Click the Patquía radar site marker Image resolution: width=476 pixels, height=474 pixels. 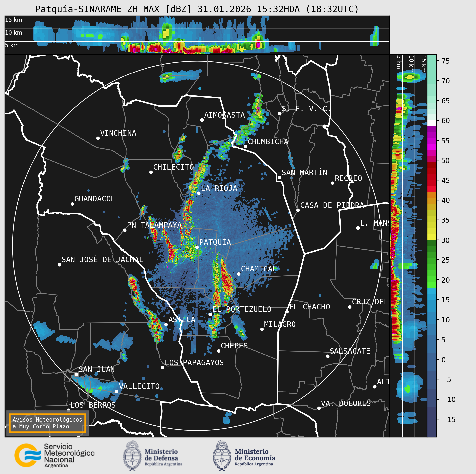click(197, 247)
